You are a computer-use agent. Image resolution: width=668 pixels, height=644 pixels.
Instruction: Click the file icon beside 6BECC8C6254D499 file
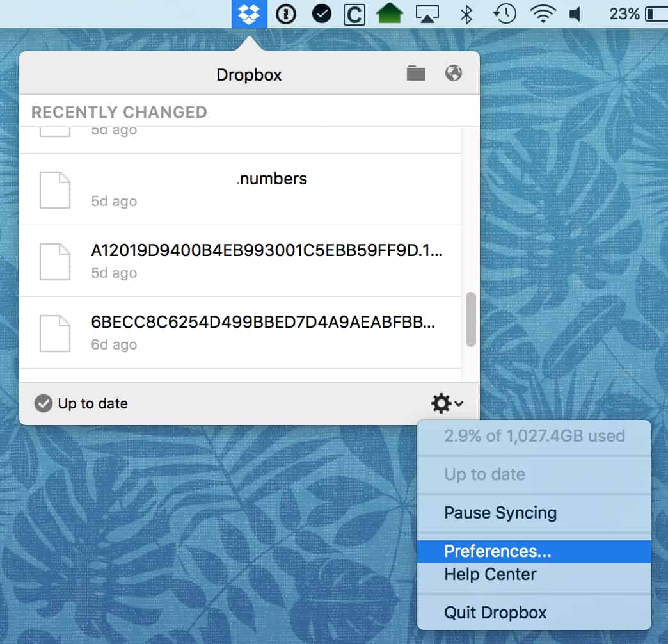click(55, 334)
